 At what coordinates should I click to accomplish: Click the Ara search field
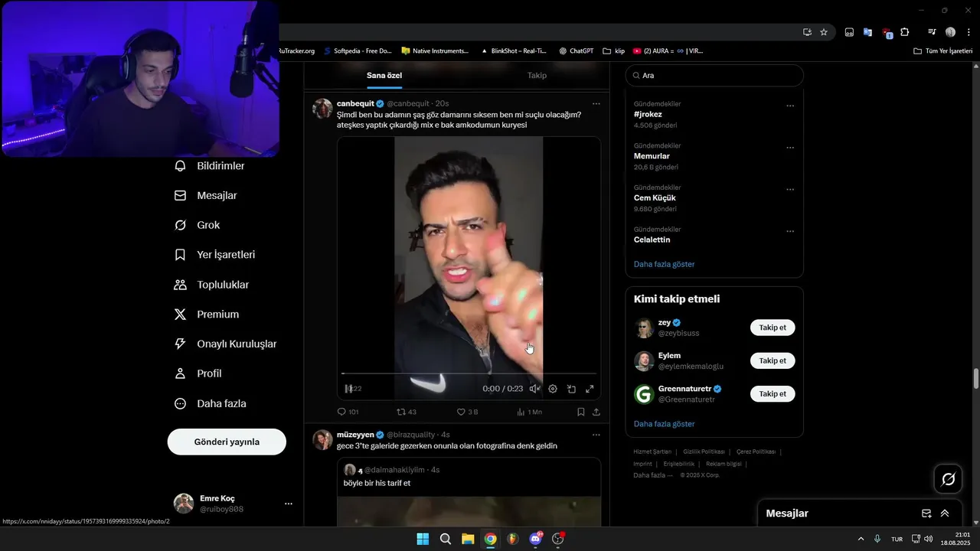coord(714,76)
